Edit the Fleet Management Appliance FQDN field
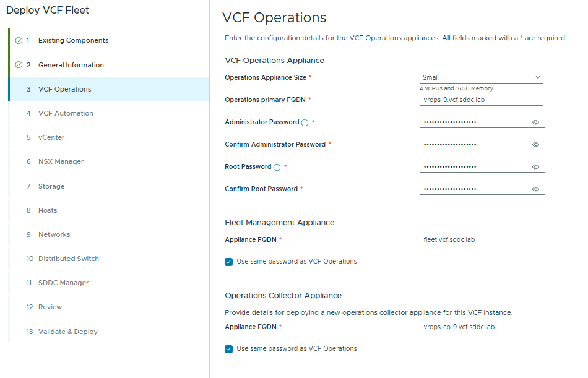Image resolution: width=588 pixels, height=378 pixels. pos(481,239)
